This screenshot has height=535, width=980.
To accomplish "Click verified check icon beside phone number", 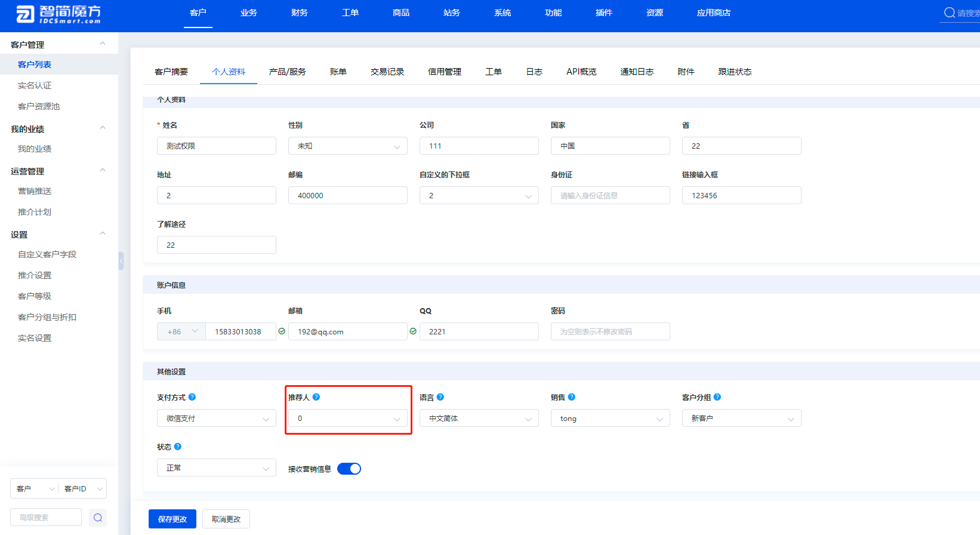I will [x=282, y=331].
